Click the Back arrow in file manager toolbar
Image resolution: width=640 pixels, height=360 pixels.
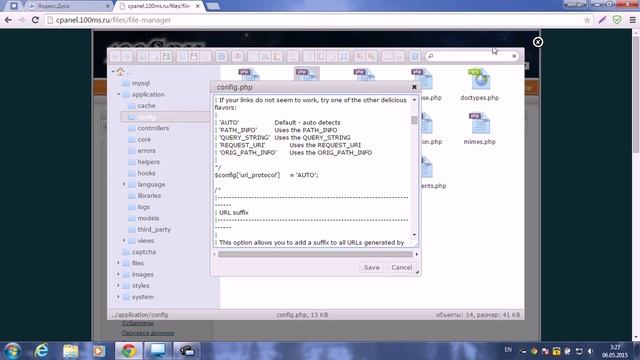[x=116, y=56]
